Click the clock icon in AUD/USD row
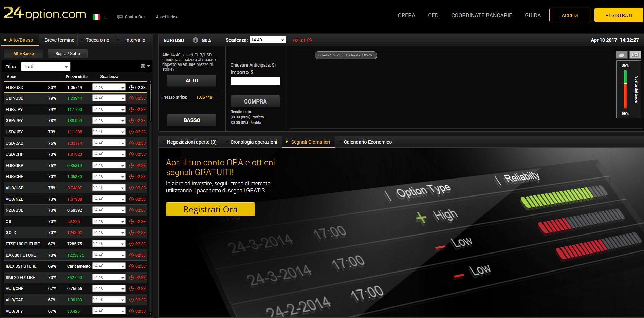This screenshot has width=644, height=318. pyautogui.click(x=132, y=188)
